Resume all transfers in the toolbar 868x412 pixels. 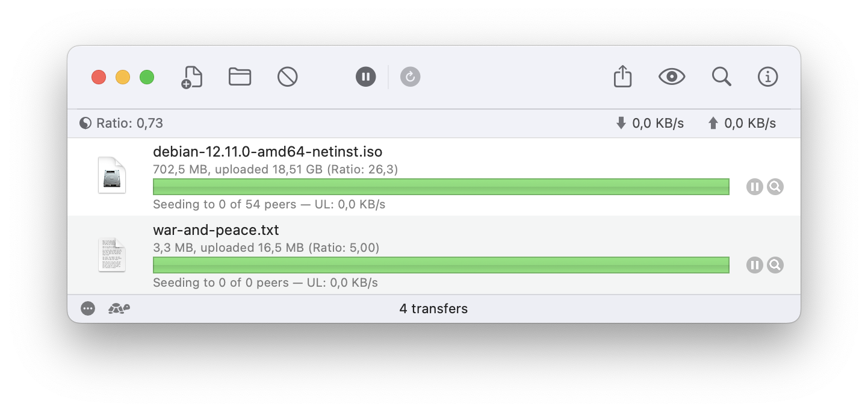pos(411,77)
